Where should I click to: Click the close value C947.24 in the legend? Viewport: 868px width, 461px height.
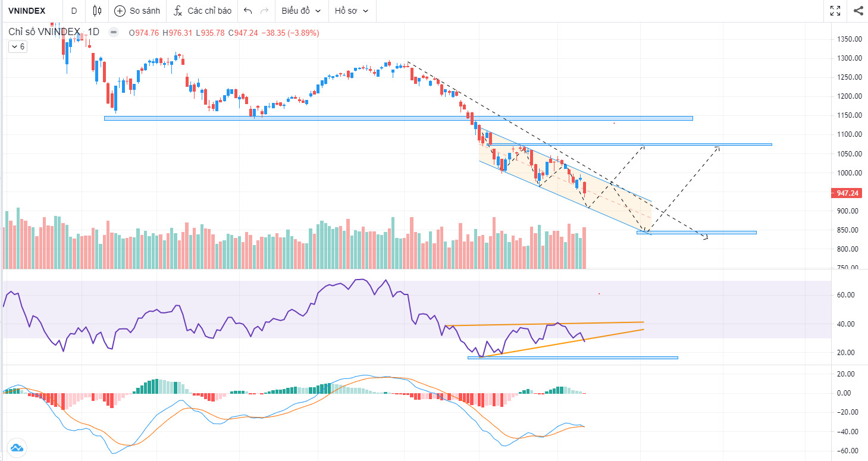coord(243,33)
